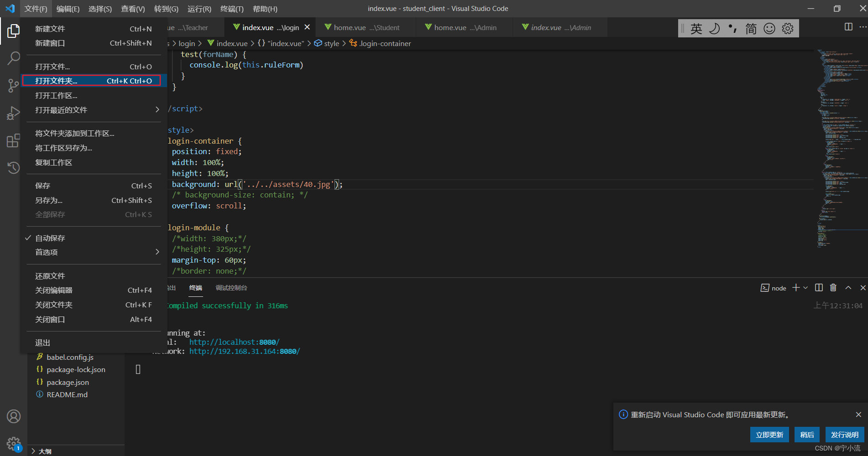Click login-container breadcrumb
The height and width of the screenshot is (456, 868).
pyautogui.click(x=380, y=43)
